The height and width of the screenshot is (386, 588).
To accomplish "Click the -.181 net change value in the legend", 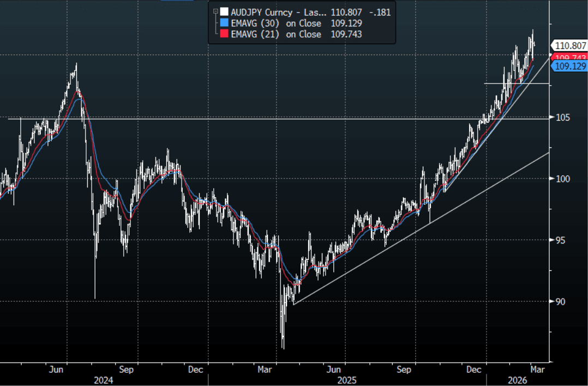I will click(380, 11).
